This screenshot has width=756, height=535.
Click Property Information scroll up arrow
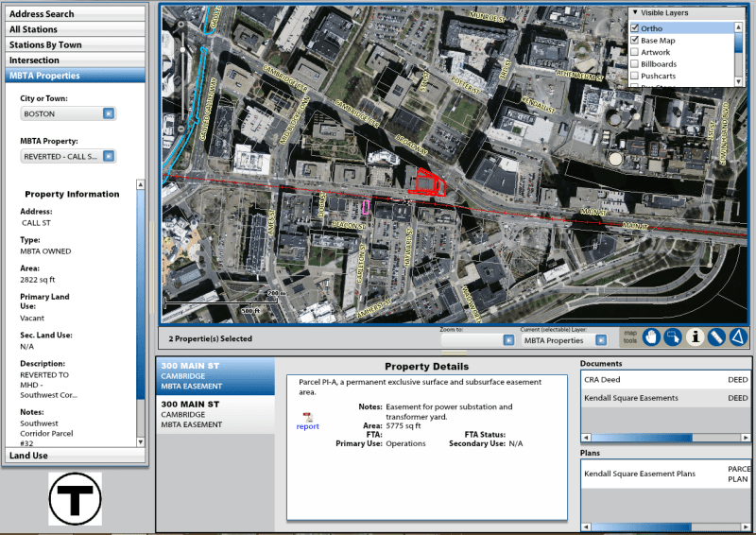[140, 184]
